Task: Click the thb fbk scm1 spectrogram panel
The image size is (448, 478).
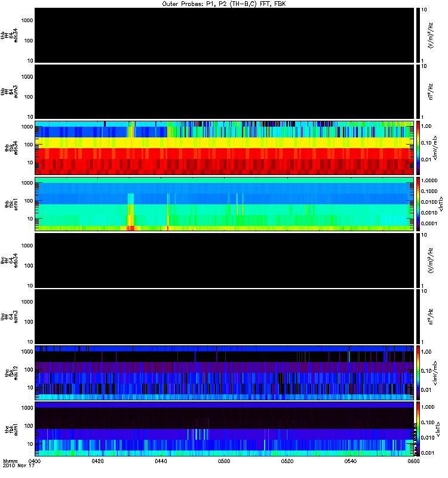Action: pyautogui.click(x=224, y=204)
